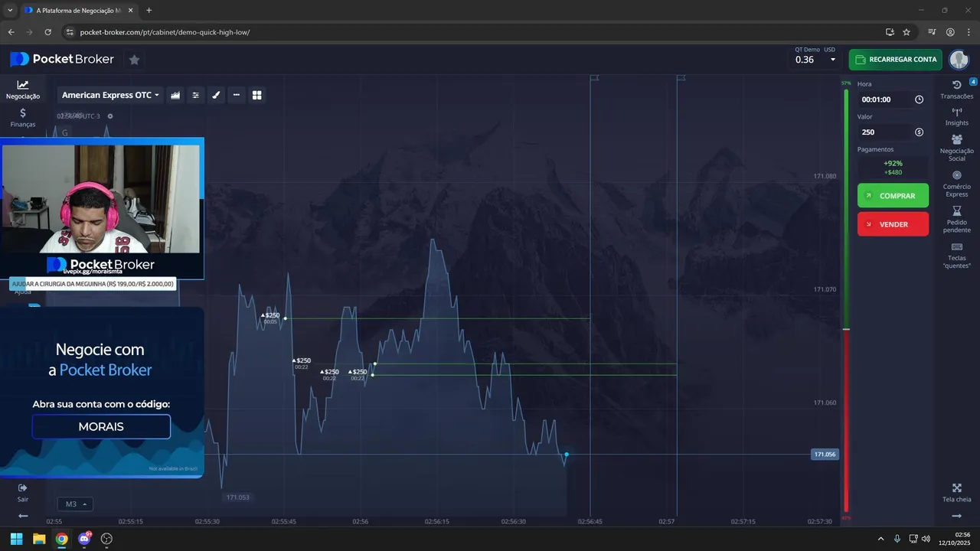Open Chrome menu three dots
Image resolution: width=980 pixels, height=551 pixels.
pyautogui.click(x=969, y=32)
